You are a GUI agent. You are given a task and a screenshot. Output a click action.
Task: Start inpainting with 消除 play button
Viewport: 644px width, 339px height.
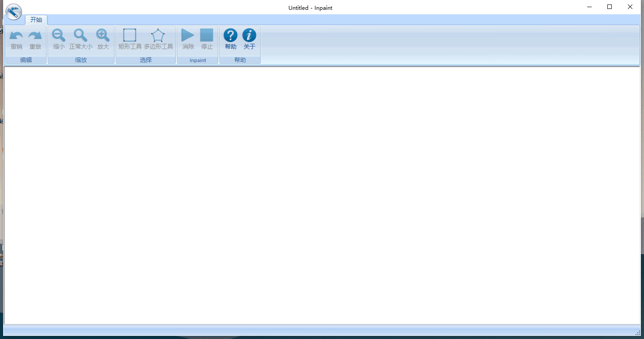coord(188,39)
